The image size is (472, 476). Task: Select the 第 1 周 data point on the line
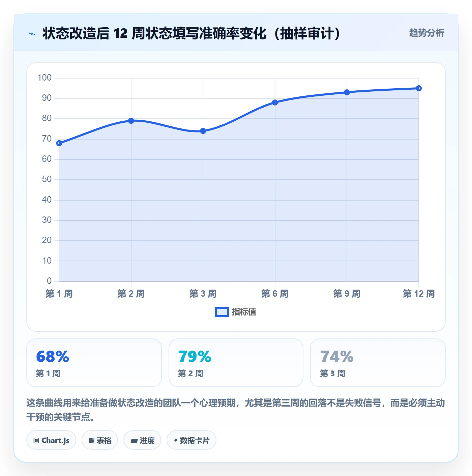point(59,143)
